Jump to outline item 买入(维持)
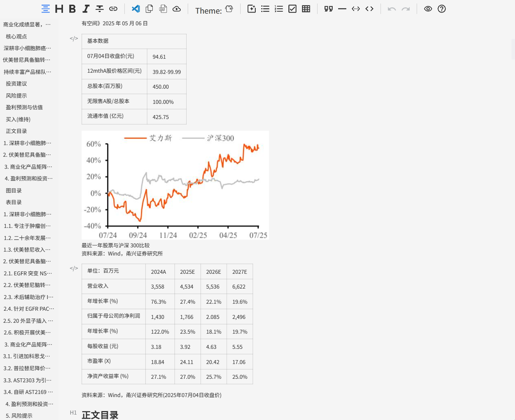This screenshot has width=515, height=420. (x=18, y=119)
